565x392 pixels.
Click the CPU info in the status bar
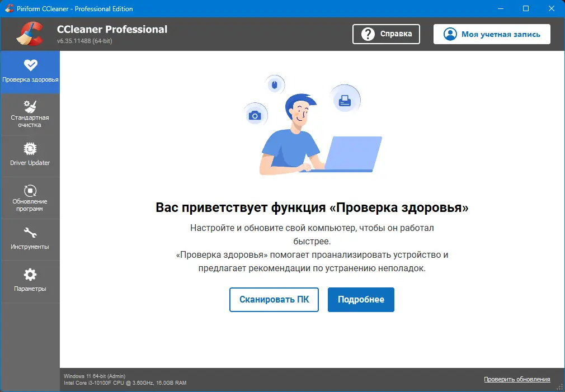(x=124, y=383)
